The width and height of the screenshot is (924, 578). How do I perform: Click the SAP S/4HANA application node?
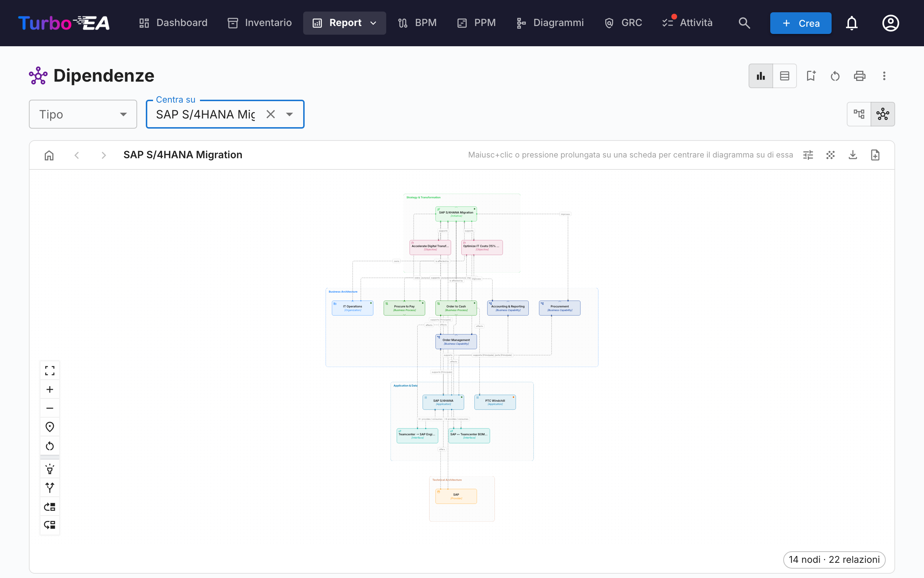(x=443, y=402)
